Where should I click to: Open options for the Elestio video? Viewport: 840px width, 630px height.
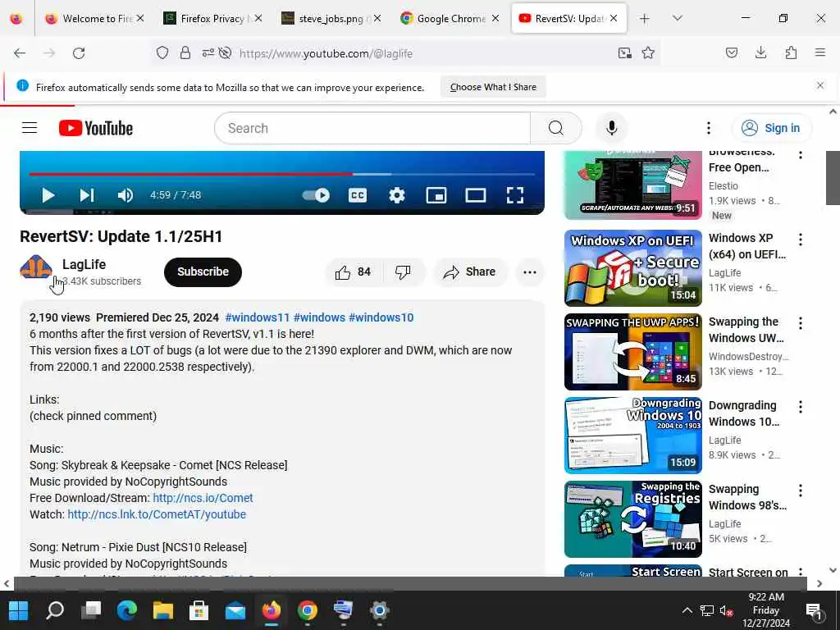point(801,155)
